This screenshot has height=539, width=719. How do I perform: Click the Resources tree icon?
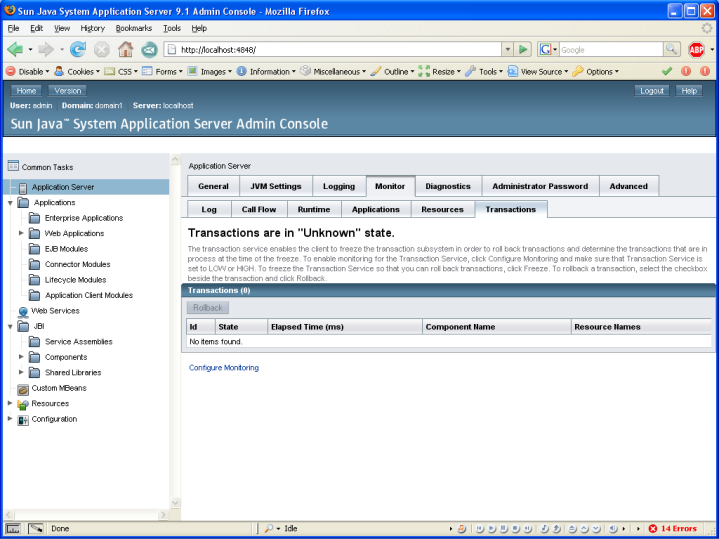(23, 404)
